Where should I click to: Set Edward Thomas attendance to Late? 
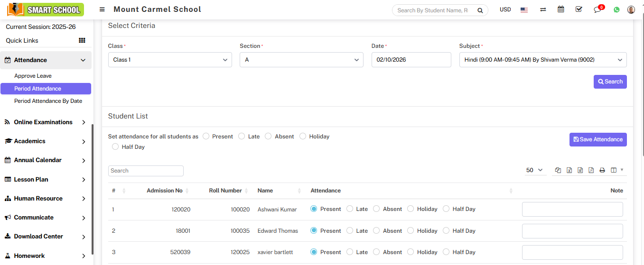[x=350, y=231]
